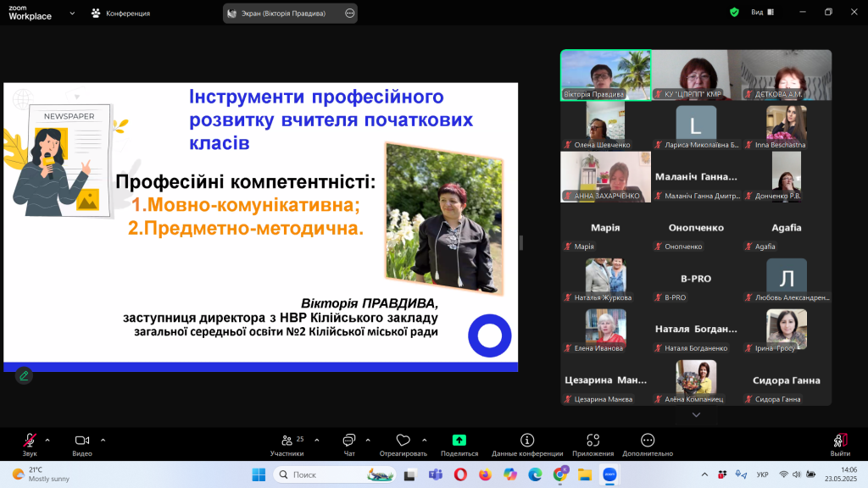Expand the arrow next to Участники
868x488 pixels.
(317, 440)
